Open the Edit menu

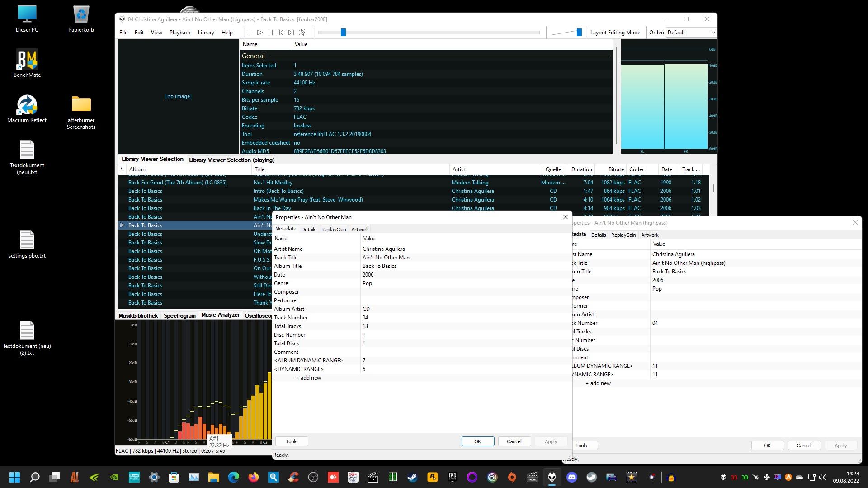139,33
